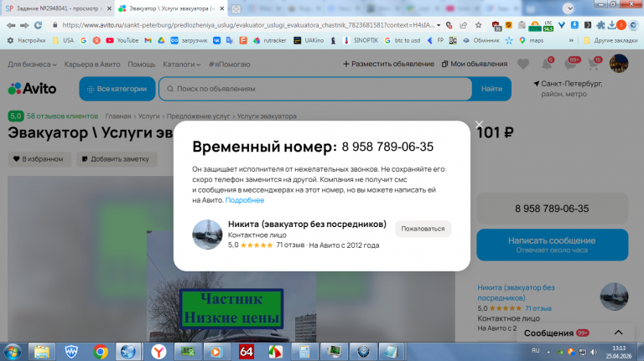Image resolution: width=644 pixels, height=361 pixels.
Task: Open a new browser tab
Action: (x=236, y=8)
